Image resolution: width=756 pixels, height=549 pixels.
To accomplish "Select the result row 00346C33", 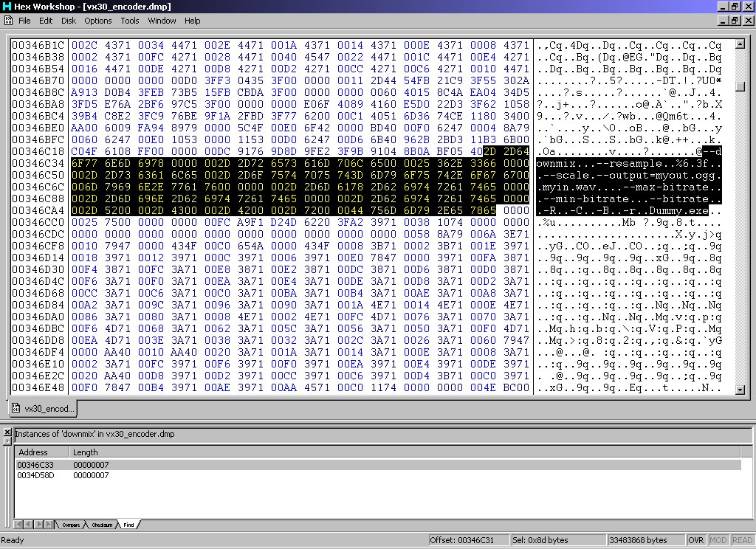I will pos(378,465).
